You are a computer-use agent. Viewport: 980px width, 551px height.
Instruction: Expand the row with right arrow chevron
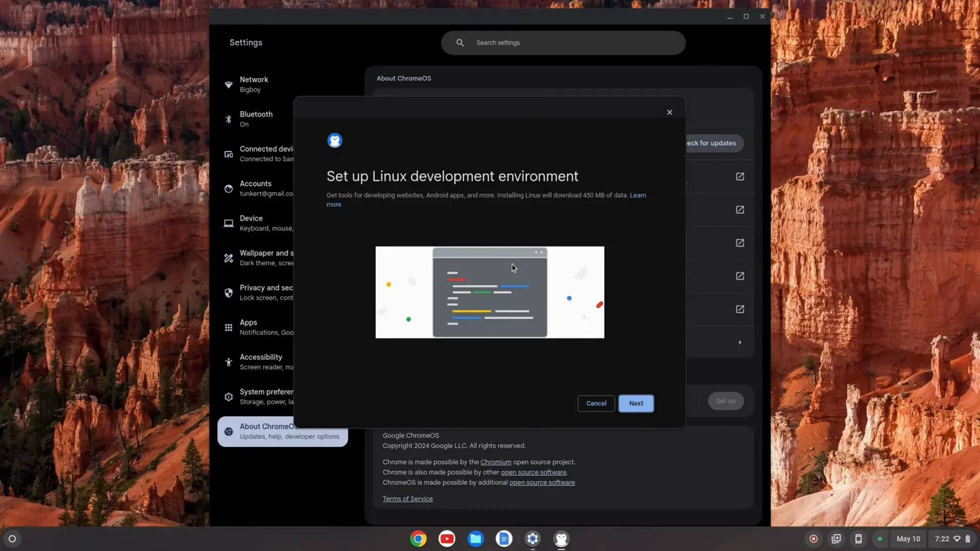740,342
